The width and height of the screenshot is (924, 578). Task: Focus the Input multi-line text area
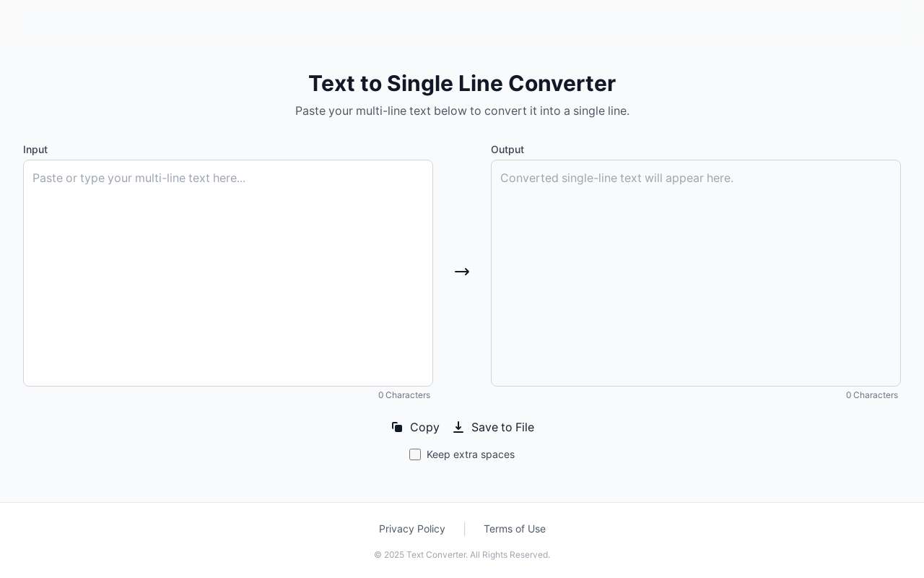(228, 289)
